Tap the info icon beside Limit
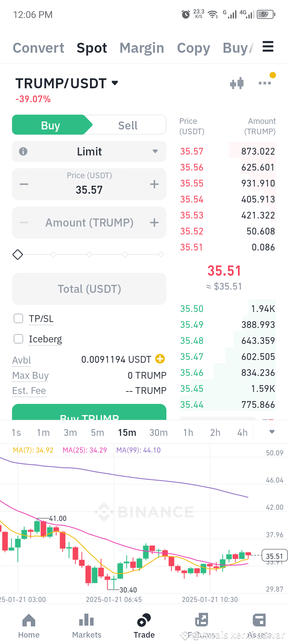288x644 pixels. tap(23, 151)
